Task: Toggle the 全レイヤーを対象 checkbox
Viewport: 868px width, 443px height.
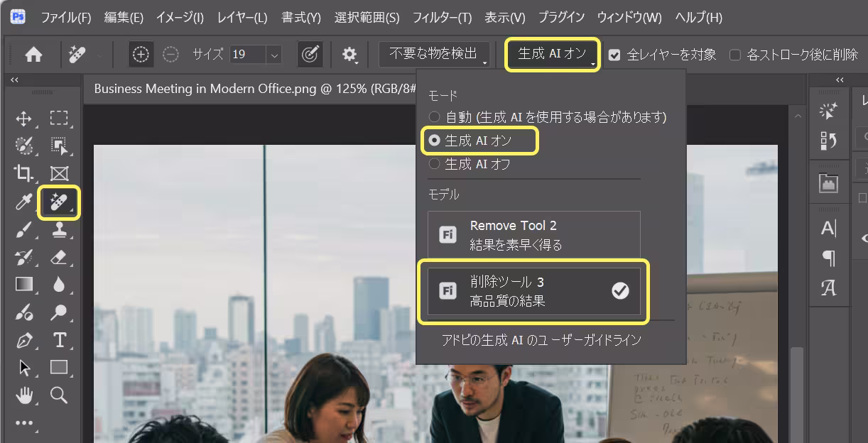Action: click(x=615, y=55)
